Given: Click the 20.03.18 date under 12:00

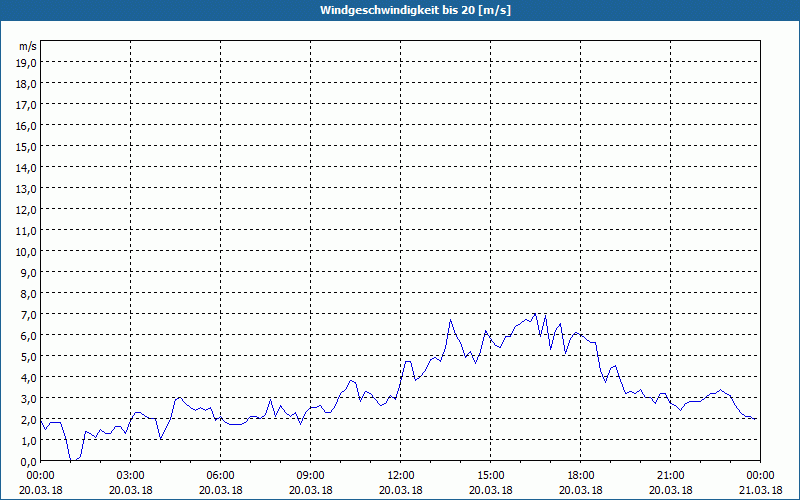Looking at the screenshot, I should coord(401,490).
